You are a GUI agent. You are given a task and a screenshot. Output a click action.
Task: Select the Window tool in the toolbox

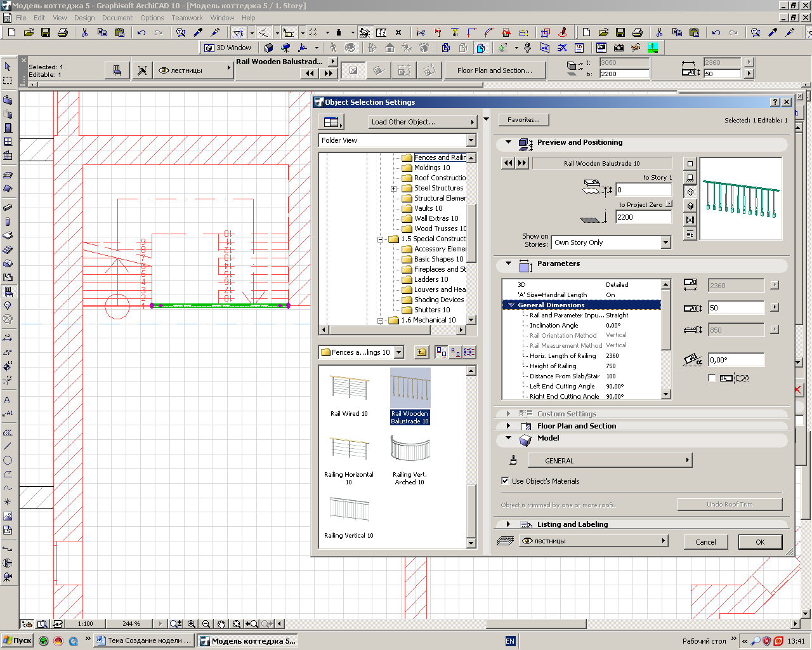tap(8, 142)
